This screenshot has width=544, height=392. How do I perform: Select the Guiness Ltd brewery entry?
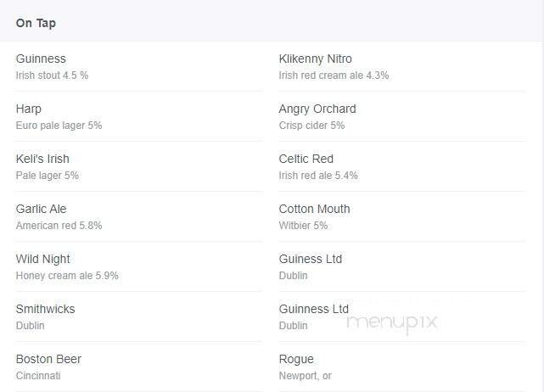coord(310,259)
